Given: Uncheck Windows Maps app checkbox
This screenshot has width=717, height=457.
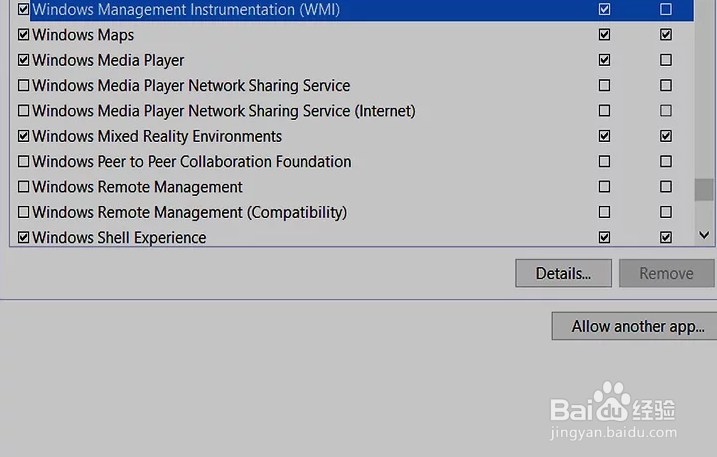Looking at the screenshot, I should point(23,35).
